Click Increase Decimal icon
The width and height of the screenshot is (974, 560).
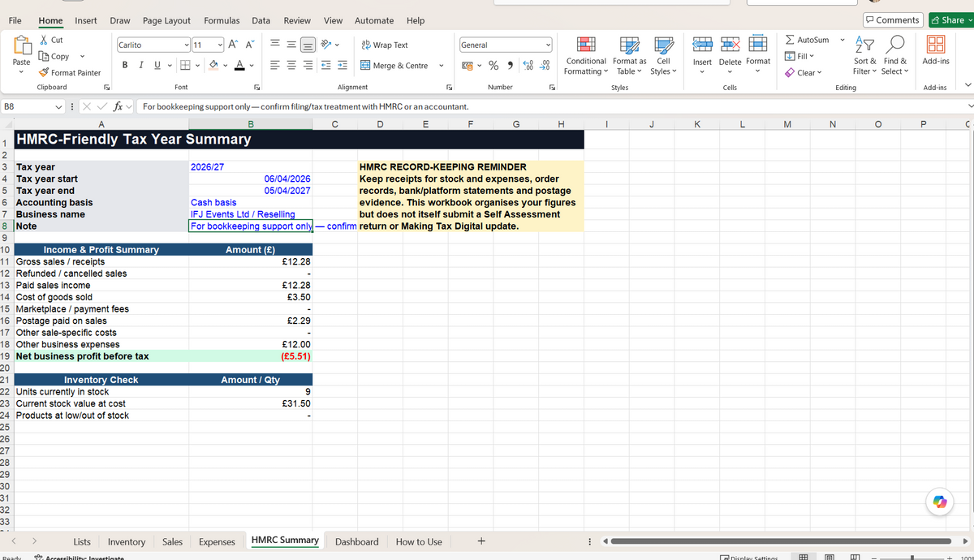point(528,66)
